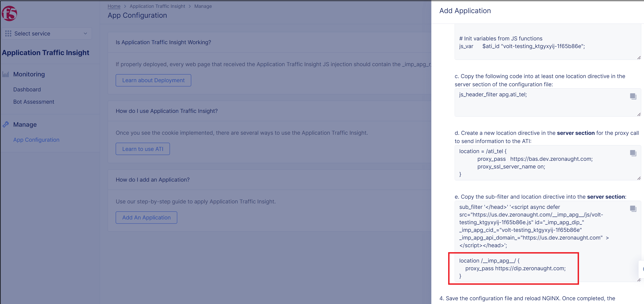Go to Dashboard in sidebar
Viewport: 644px width, 304px height.
pos(27,89)
